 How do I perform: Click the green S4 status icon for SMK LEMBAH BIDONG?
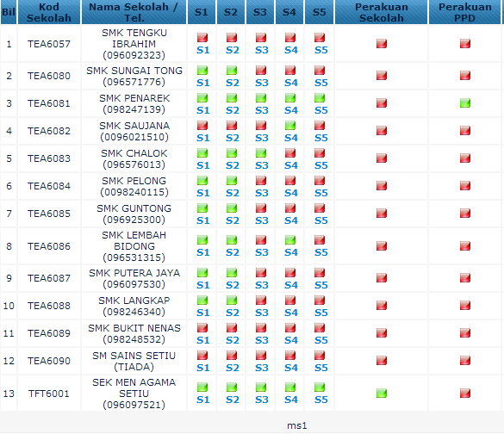[x=290, y=240]
